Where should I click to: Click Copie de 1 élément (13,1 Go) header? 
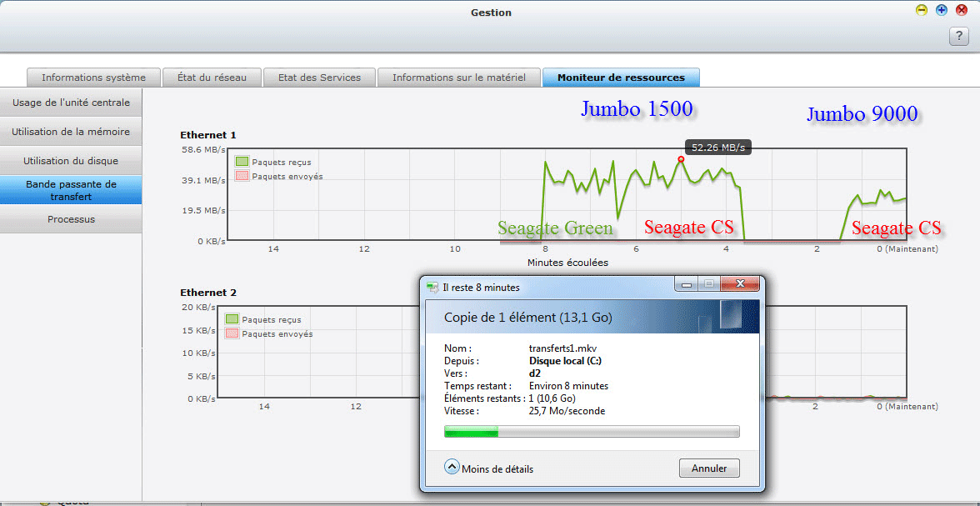(x=528, y=318)
